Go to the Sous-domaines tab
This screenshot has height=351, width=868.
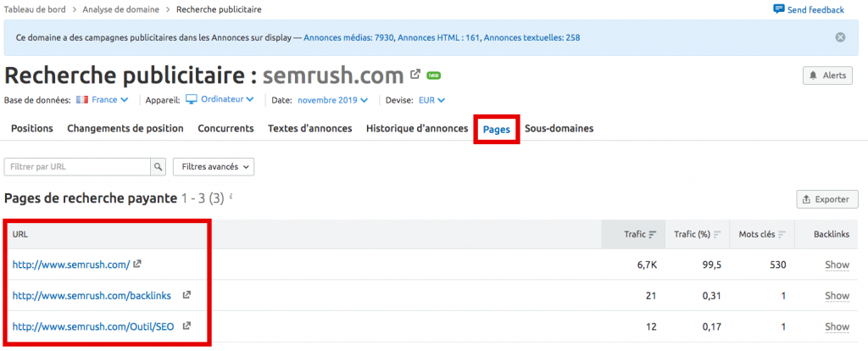click(x=559, y=128)
